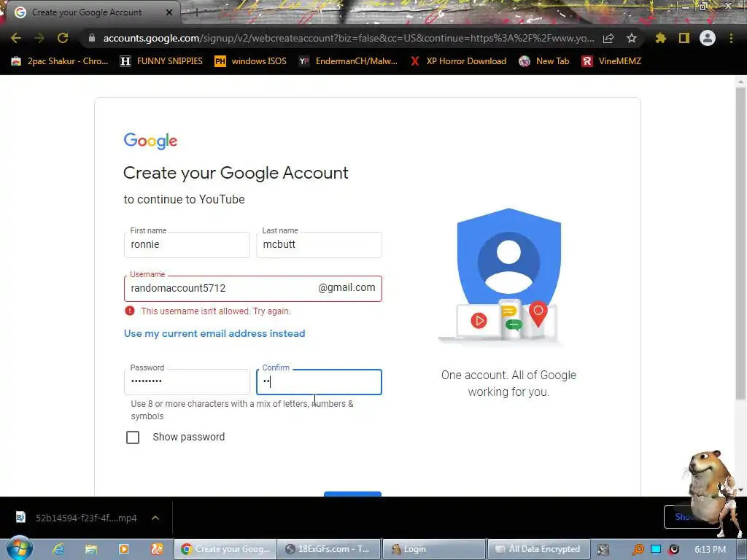Click the round tray icon left of the clock

673,550
